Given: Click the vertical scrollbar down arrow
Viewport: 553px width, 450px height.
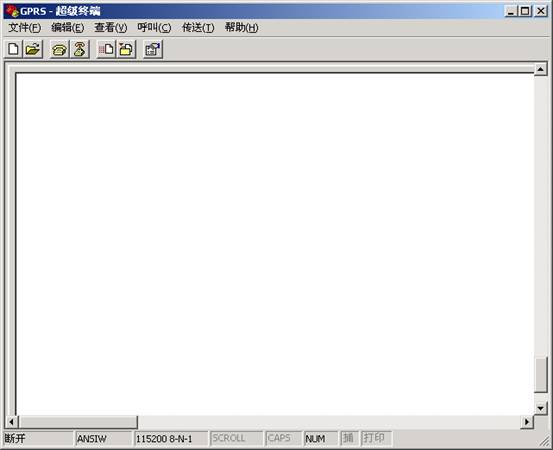Looking at the screenshot, I should click(x=540, y=408).
